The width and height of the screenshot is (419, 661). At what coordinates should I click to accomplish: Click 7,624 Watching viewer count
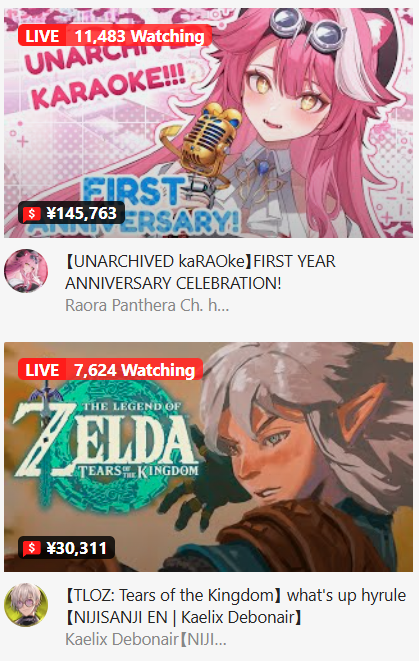(x=134, y=370)
